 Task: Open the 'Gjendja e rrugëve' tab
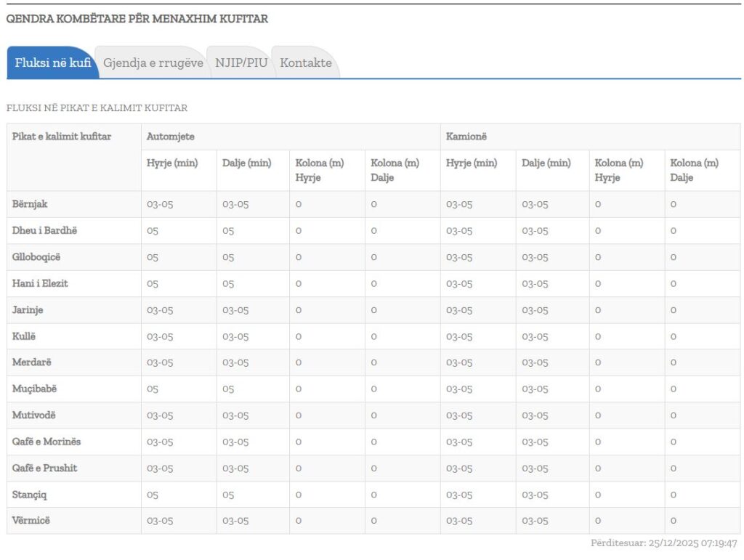153,63
